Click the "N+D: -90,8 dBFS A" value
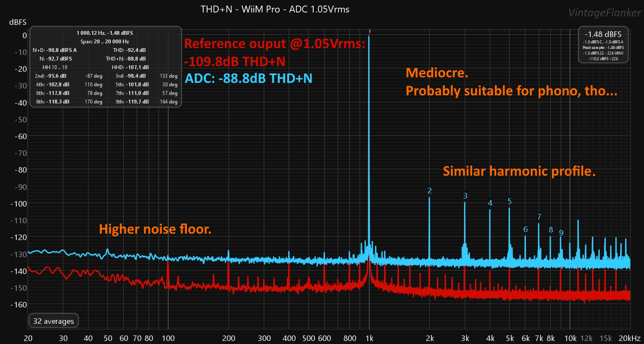644x344 pixels. 55,50
